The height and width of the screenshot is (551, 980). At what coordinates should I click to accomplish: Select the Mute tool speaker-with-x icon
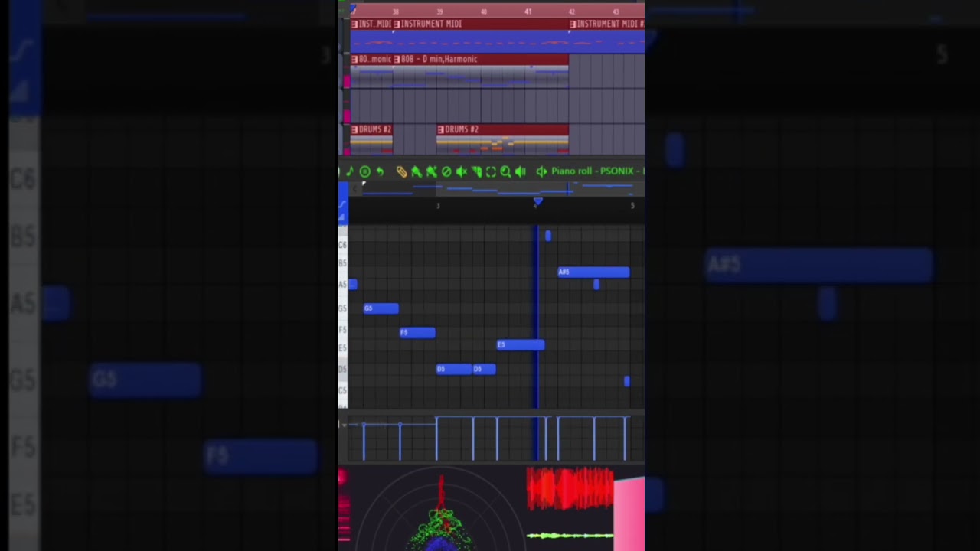coord(462,171)
